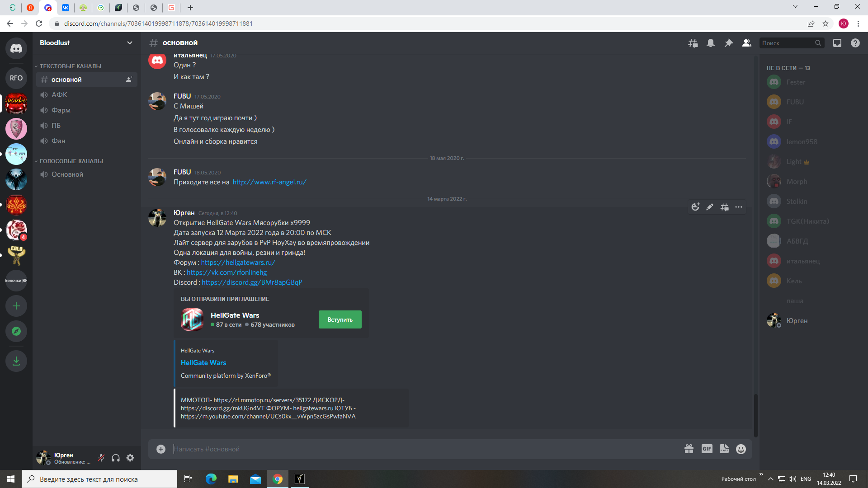The image size is (868, 488).
Task: Show pinned messages pin icon
Action: (729, 43)
